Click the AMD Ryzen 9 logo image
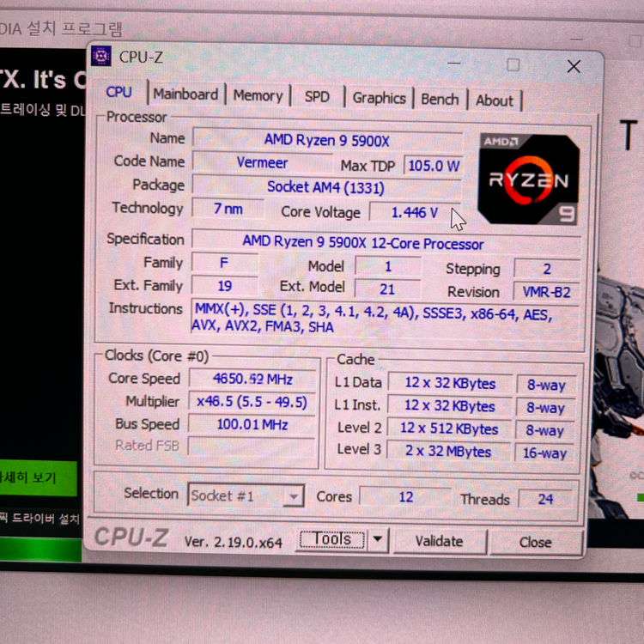The image size is (644, 644). 529,179
